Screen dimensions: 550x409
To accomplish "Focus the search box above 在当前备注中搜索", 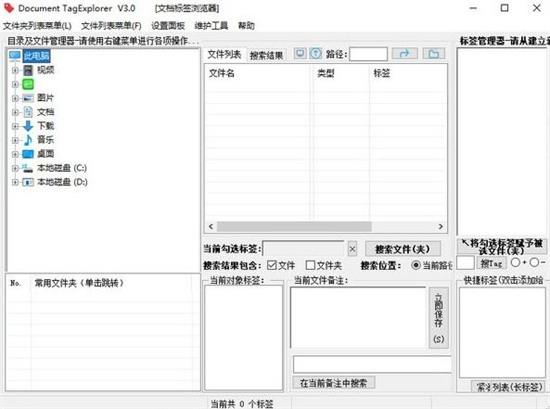I will (x=372, y=364).
